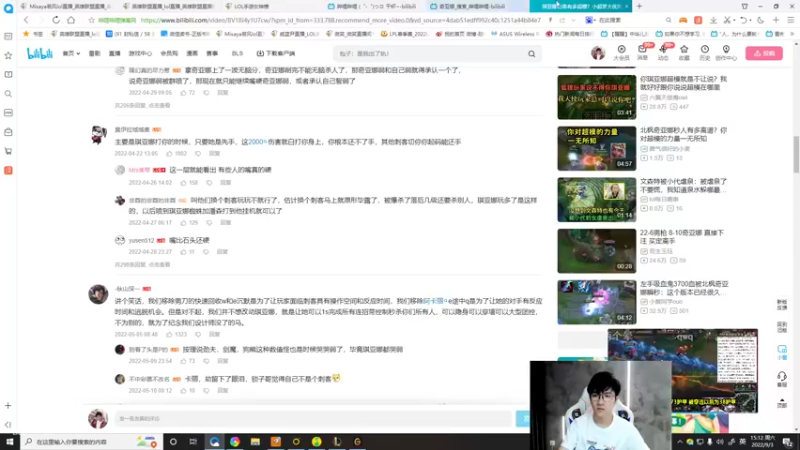Screen dimensions: 800x450
Task: Switch to the first Misaya browser tab
Action: click(x=66, y=7)
